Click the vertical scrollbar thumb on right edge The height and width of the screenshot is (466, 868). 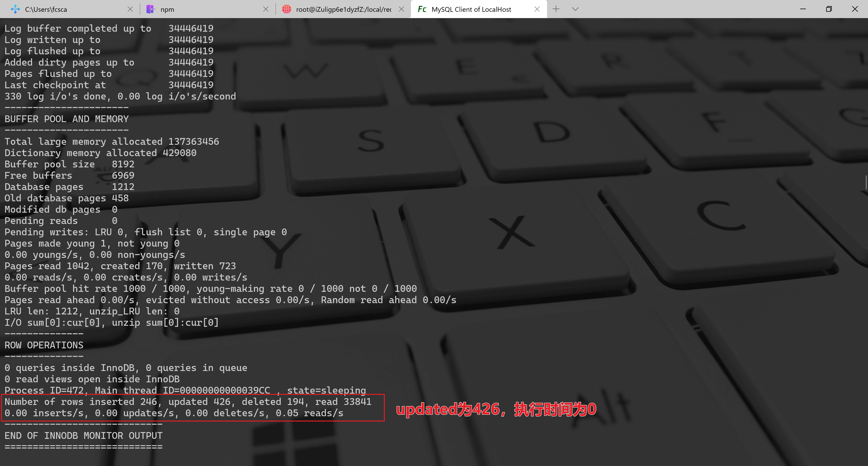coord(866,182)
